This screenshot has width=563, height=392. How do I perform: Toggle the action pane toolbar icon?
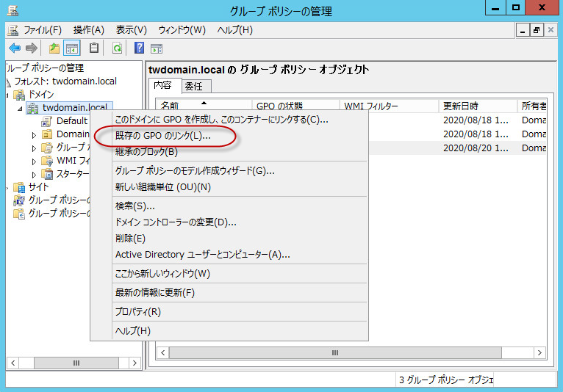click(x=157, y=48)
